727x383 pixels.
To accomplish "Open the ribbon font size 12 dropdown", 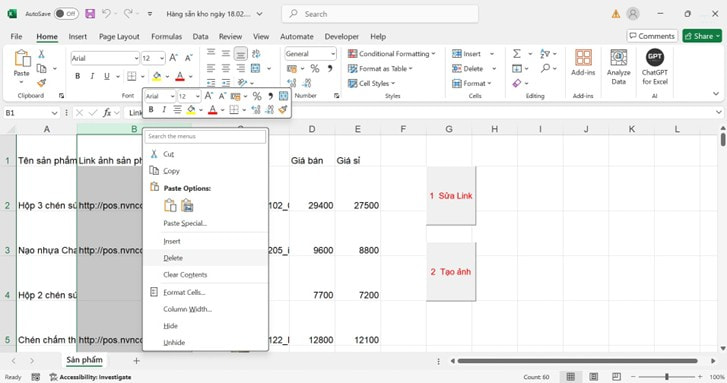I will pos(161,58).
